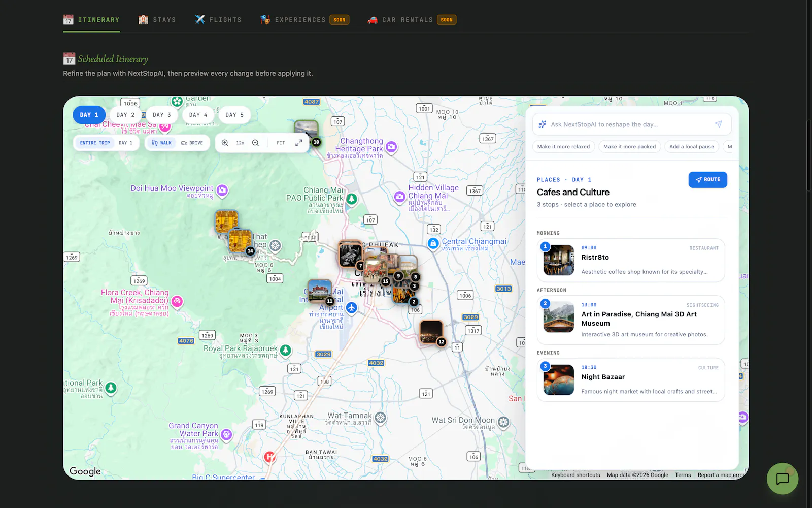Click Make it more packed suggestion
Image resolution: width=812 pixels, height=508 pixels.
coord(629,147)
